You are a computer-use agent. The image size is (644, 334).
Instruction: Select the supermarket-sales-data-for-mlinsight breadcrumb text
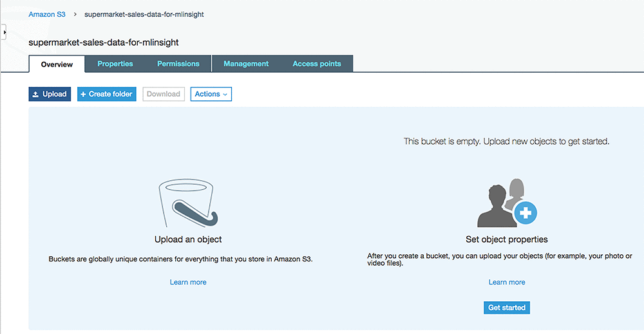tap(144, 14)
